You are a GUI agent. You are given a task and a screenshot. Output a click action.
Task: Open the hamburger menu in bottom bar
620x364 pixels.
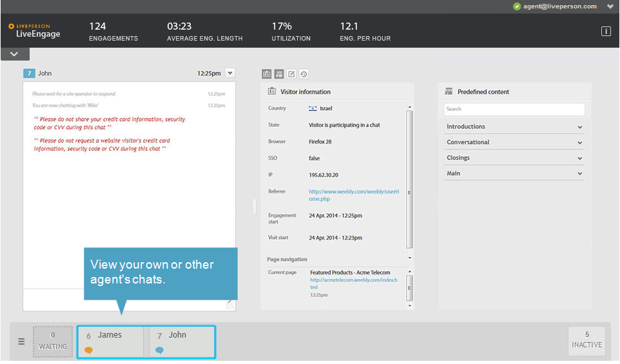pos(21,341)
